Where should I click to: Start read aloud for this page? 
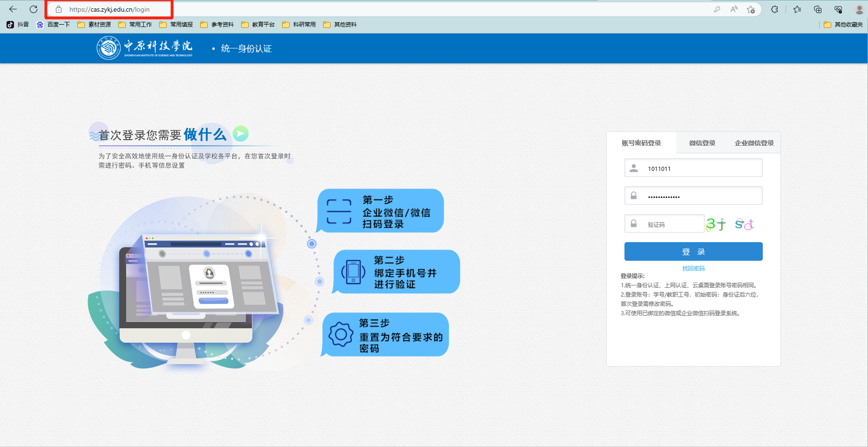(x=734, y=9)
